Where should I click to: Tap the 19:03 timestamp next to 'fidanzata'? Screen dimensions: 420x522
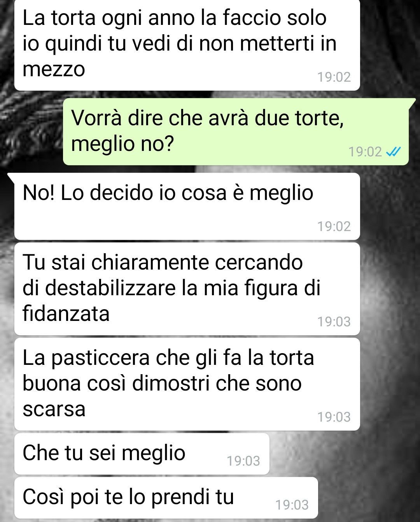tap(334, 322)
